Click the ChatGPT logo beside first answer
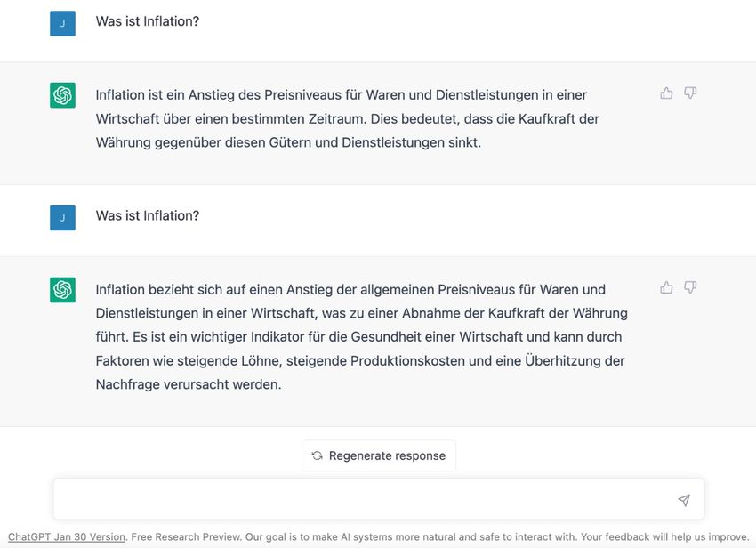756x548 pixels. click(62, 95)
